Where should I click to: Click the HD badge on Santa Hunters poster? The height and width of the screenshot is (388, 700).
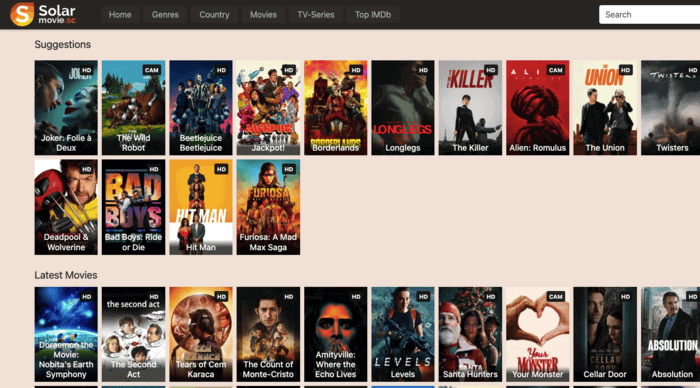pos(491,296)
